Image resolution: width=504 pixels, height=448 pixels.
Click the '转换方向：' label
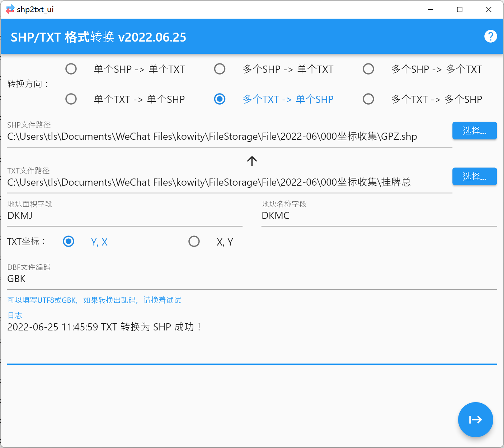29,84
